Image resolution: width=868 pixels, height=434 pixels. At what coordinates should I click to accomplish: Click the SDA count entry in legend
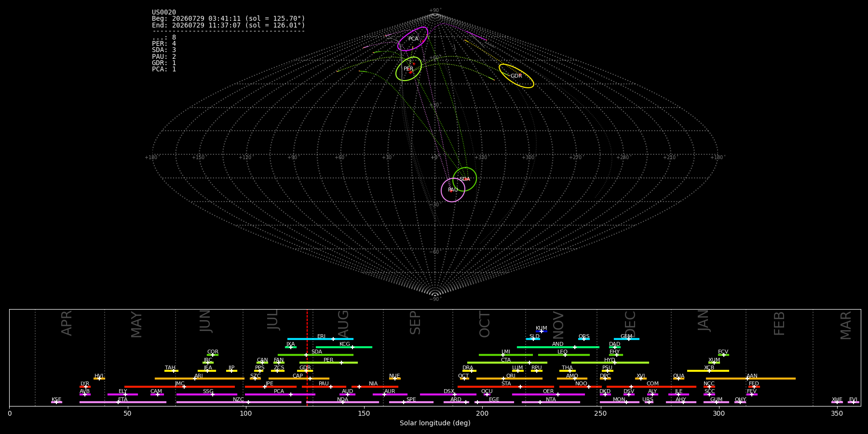point(164,50)
